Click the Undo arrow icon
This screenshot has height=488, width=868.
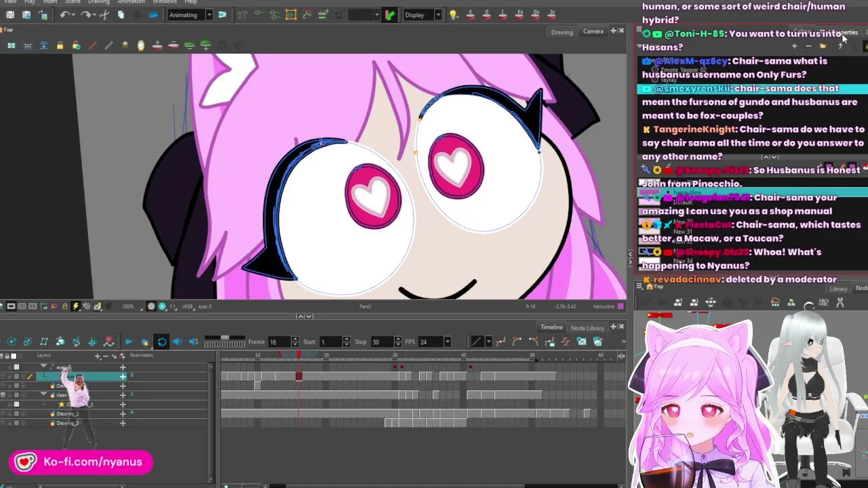tap(65, 15)
